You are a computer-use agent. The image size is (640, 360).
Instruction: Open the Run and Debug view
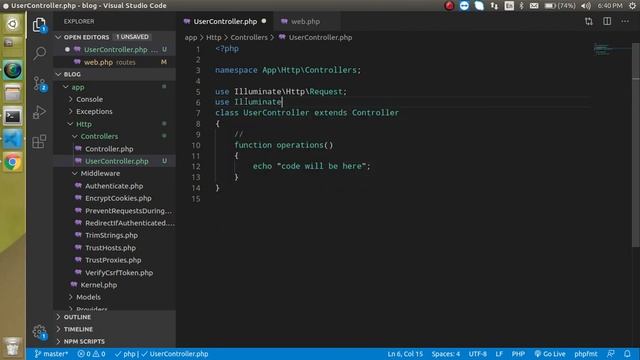tap(39, 112)
